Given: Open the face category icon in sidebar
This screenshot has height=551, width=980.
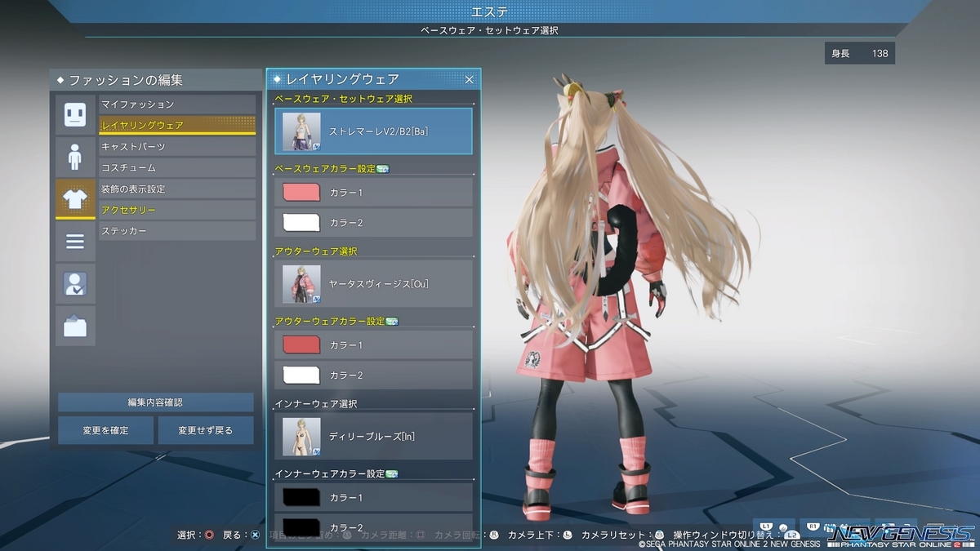Looking at the screenshot, I should tap(75, 115).
